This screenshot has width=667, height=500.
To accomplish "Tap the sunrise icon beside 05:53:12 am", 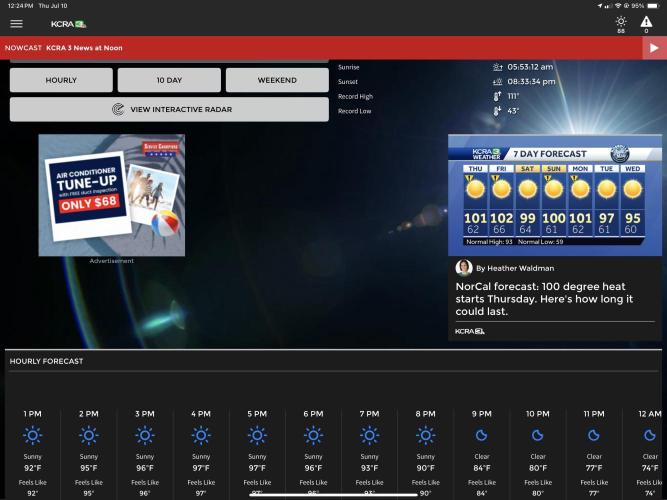I will [x=497, y=67].
